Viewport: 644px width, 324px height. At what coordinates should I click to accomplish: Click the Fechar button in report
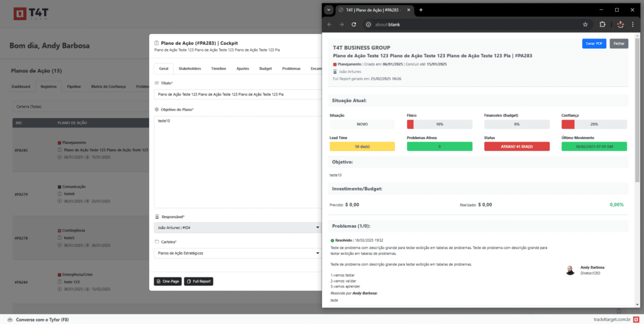[619, 43]
